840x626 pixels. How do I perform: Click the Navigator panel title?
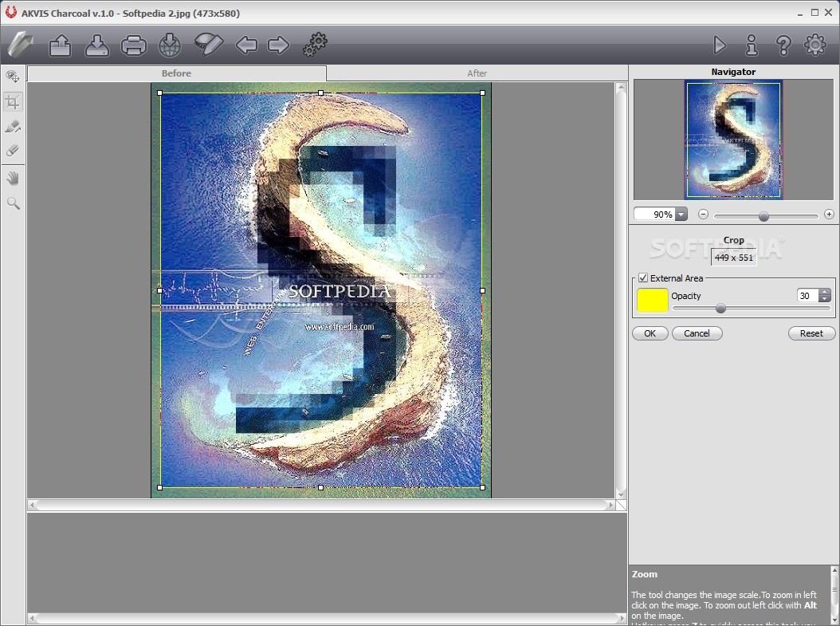click(x=733, y=72)
